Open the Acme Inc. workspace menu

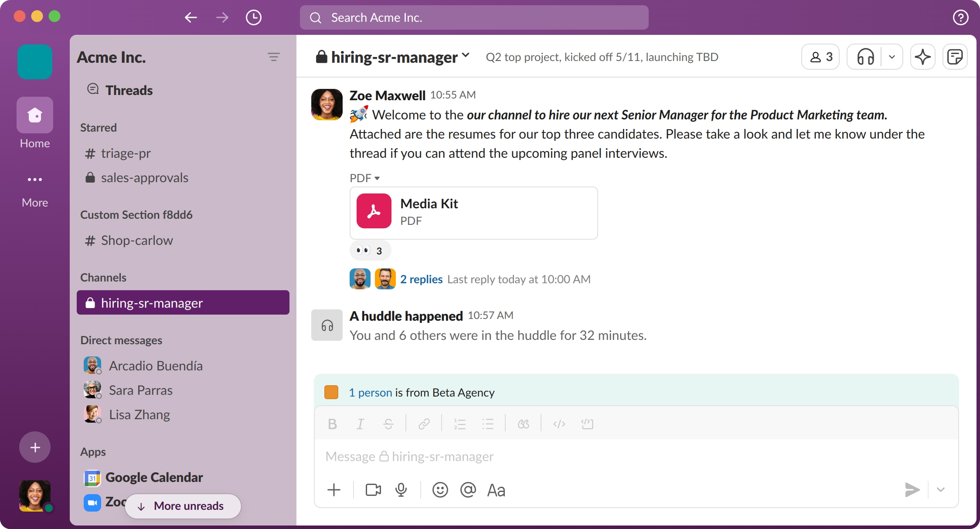pos(111,57)
